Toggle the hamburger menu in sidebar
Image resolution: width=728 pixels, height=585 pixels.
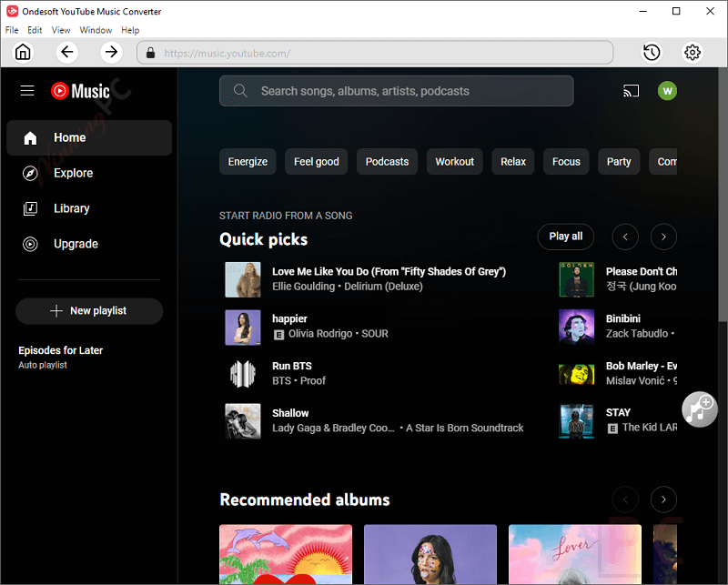(27, 91)
